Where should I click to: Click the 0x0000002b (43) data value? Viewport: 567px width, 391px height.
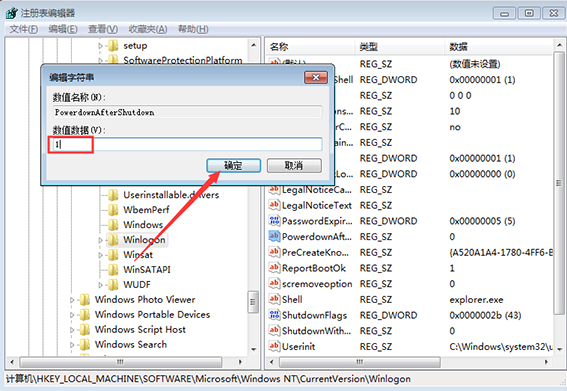point(485,315)
